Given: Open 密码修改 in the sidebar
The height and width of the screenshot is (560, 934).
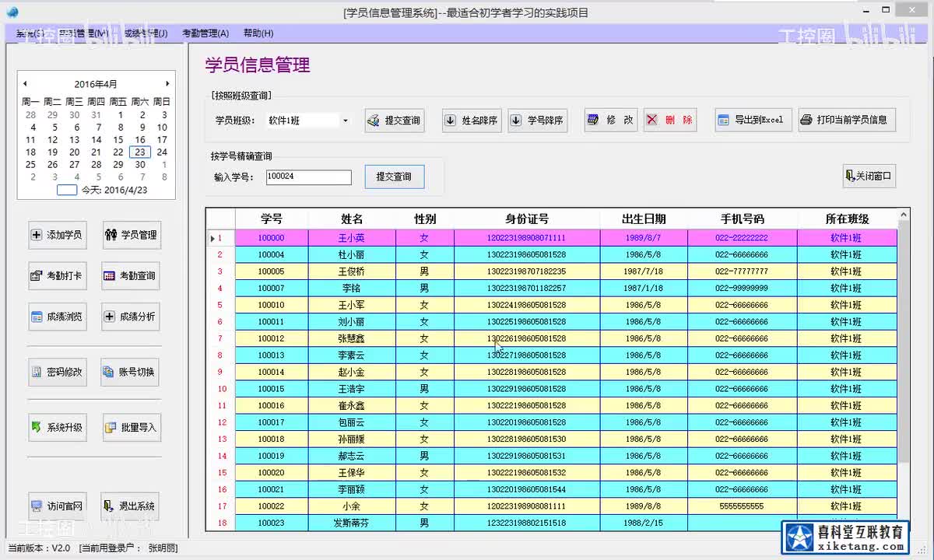Looking at the screenshot, I should (57, 372).
